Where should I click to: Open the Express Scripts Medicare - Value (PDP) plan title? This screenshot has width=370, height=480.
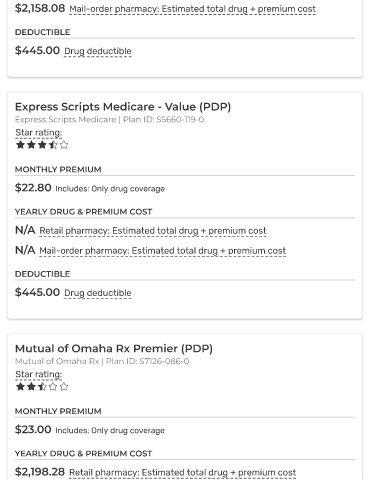click(123, 107)
